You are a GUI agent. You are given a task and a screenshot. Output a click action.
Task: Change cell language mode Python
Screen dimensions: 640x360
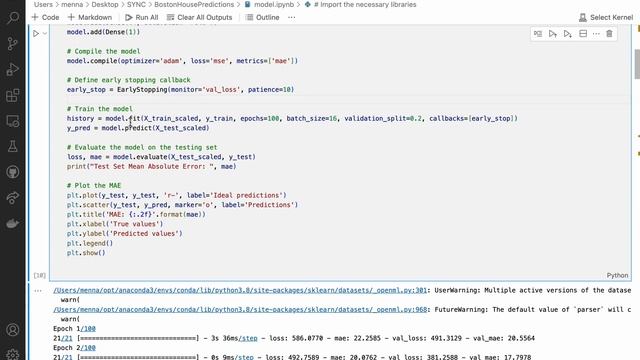[617, 275]
